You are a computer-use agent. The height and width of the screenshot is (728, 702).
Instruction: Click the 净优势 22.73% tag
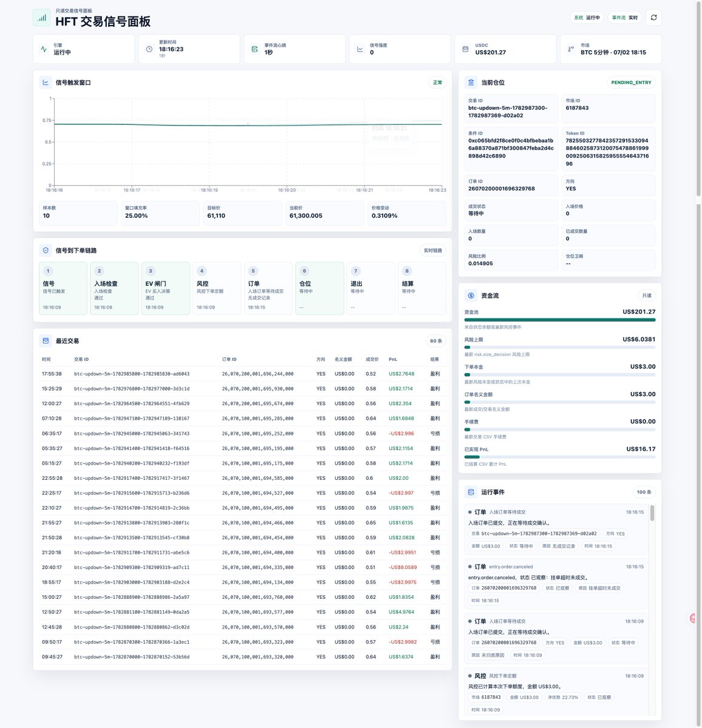pos(563,697)
